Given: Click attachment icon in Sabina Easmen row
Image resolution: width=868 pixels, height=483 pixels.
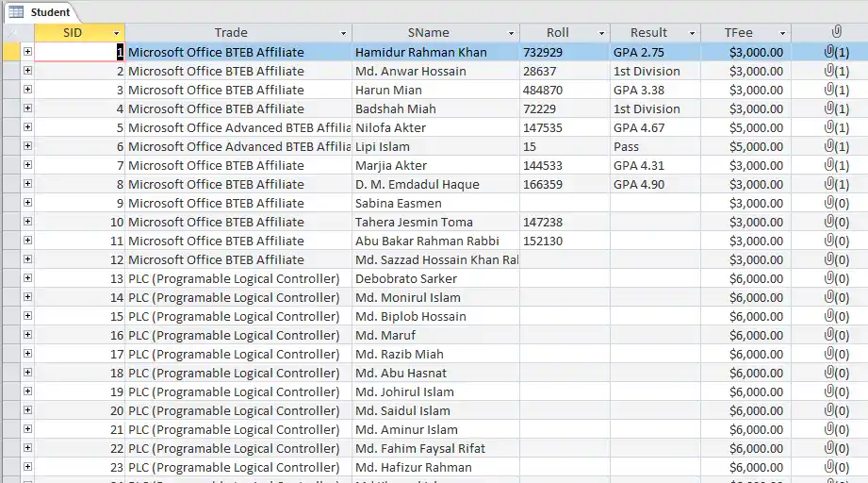Looking at the screenshot, I should (x=836, y=203).
